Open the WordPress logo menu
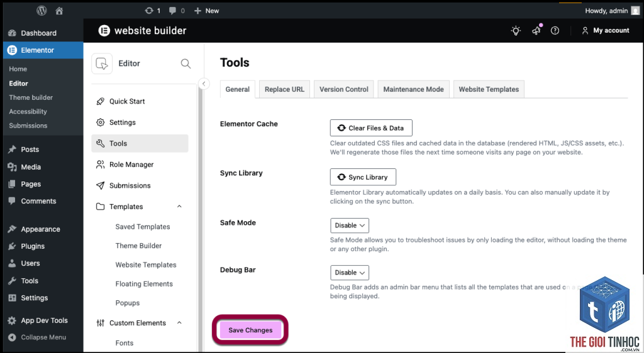 42,11
